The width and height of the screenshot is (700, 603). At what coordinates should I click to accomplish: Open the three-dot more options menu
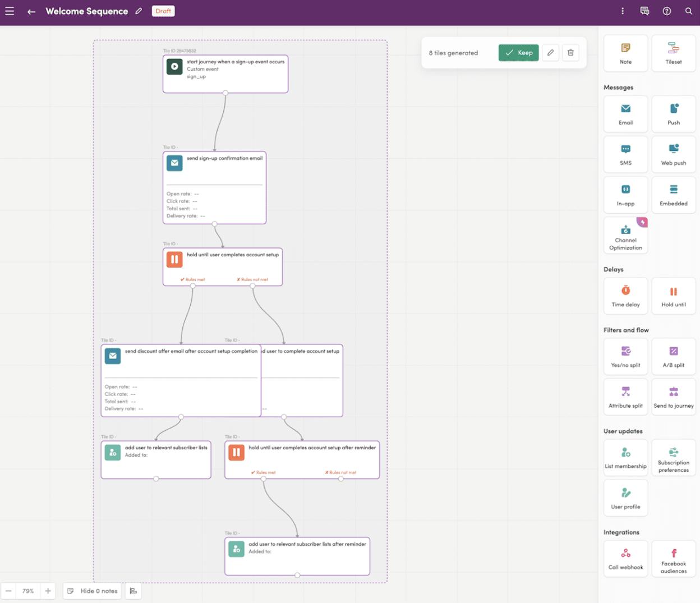pos(623,11)
